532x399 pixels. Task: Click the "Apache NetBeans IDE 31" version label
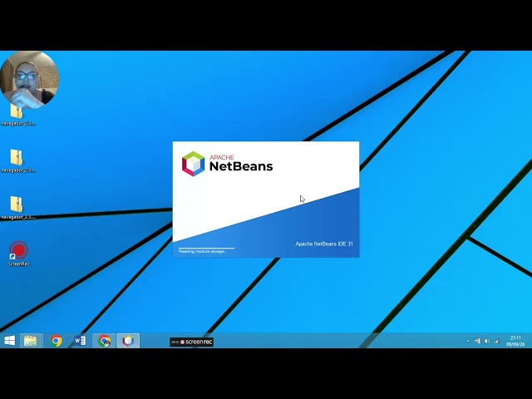coord(324,244)
